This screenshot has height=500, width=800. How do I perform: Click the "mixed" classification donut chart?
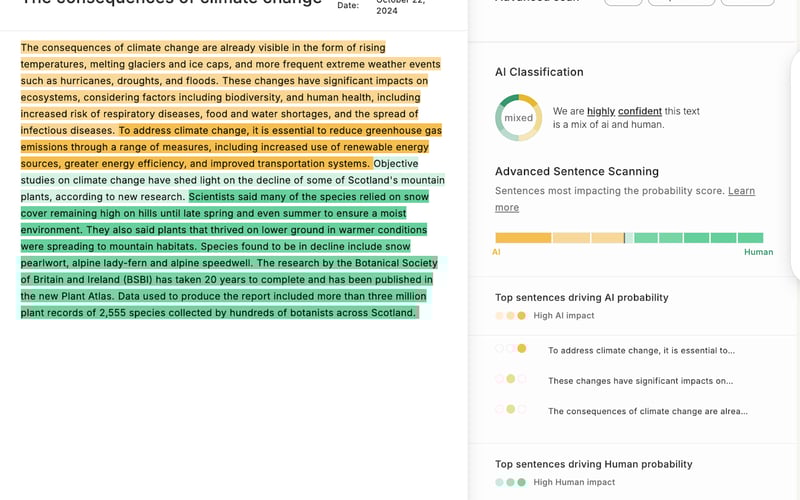pyautogui.click(x=518, y=118)
